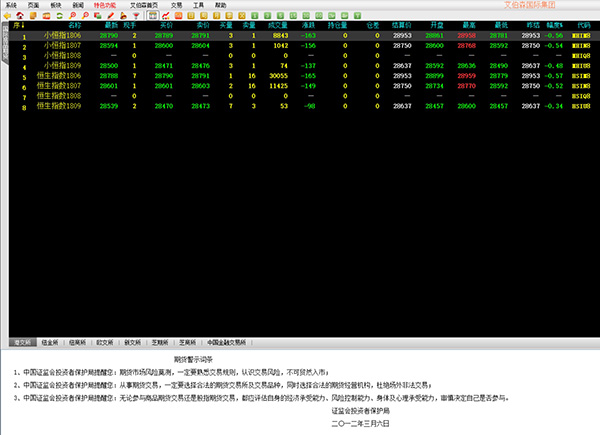The height and width of the screenshot is (435, 600).
Task: Select the 小恒指1809 row
Action: [304, 66]
